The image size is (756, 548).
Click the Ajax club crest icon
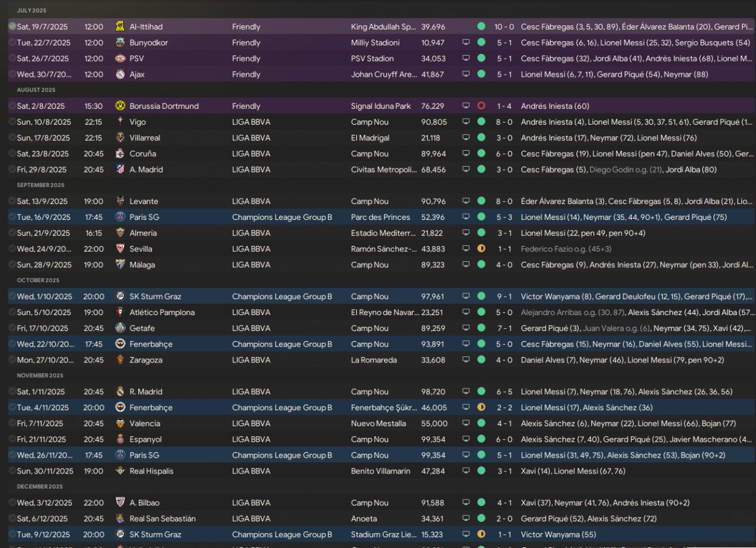(120, 74)
